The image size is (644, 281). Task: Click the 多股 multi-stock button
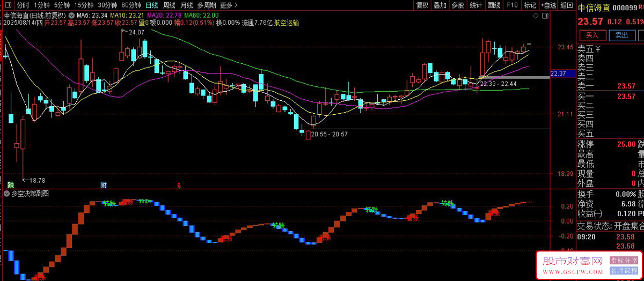click(x=458, y=5)
